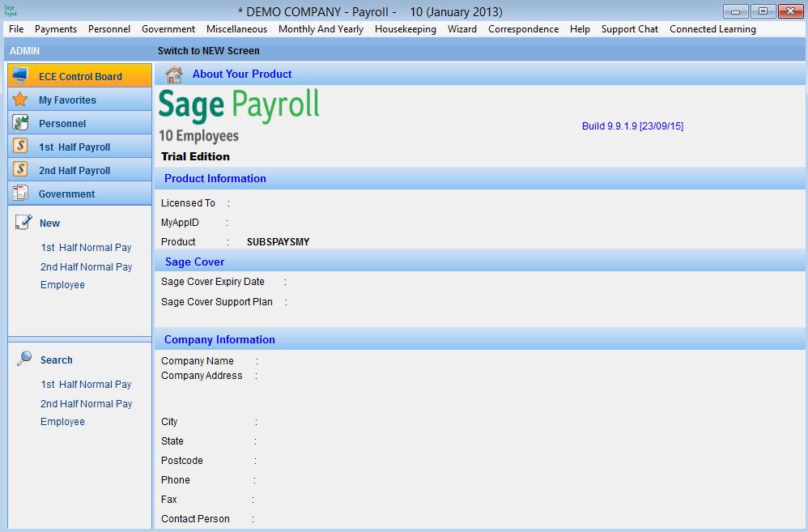Open the Government menu in menu bar

pos(168,29)
